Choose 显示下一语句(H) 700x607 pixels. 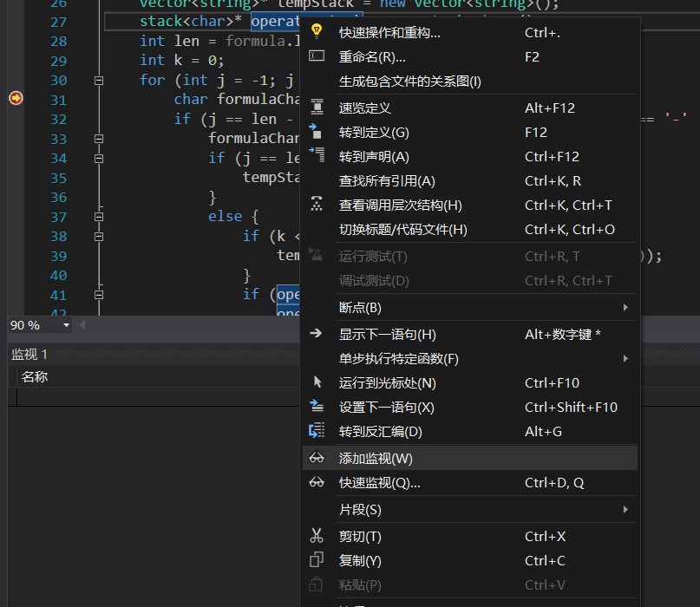click(x=469, y=335)
